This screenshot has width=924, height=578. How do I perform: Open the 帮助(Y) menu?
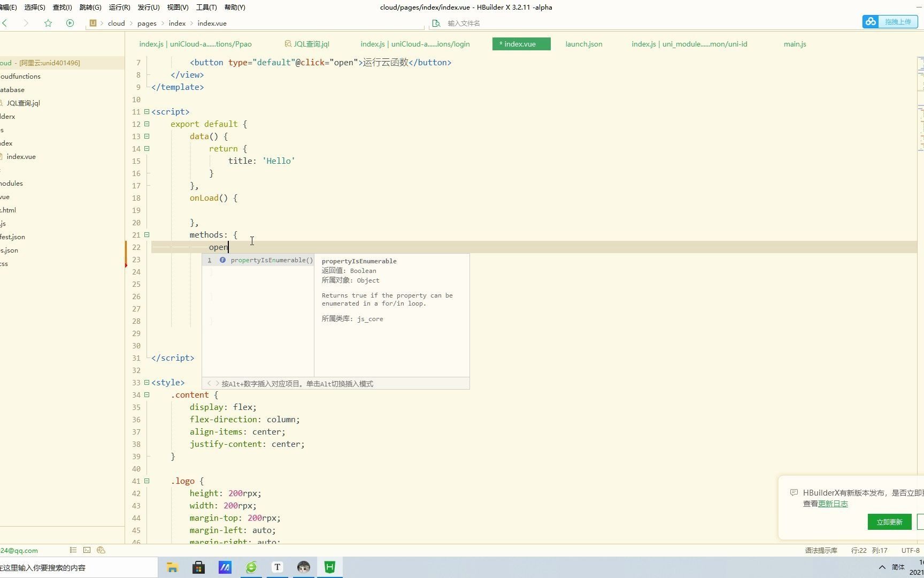tap(235, 7)
